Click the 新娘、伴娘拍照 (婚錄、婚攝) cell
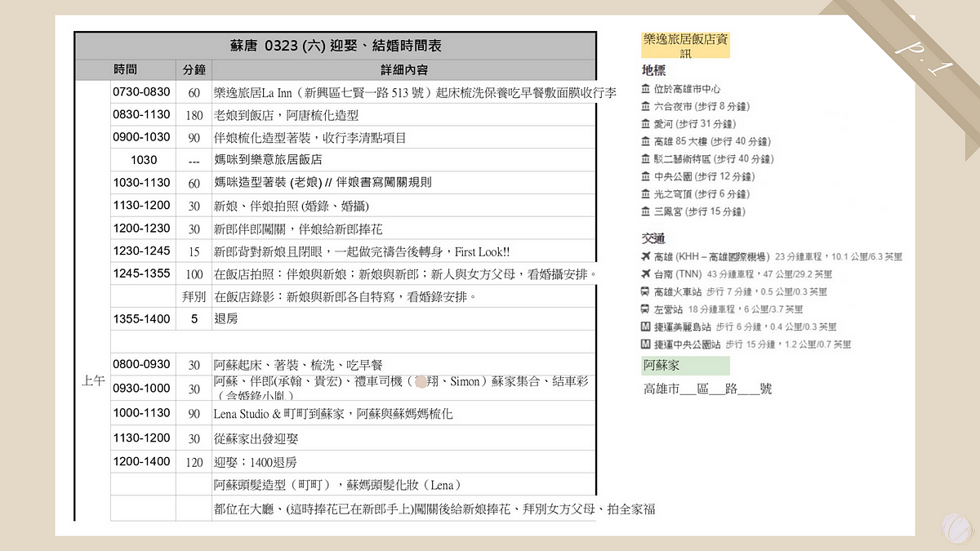980x551 pixels. (403, 206)
